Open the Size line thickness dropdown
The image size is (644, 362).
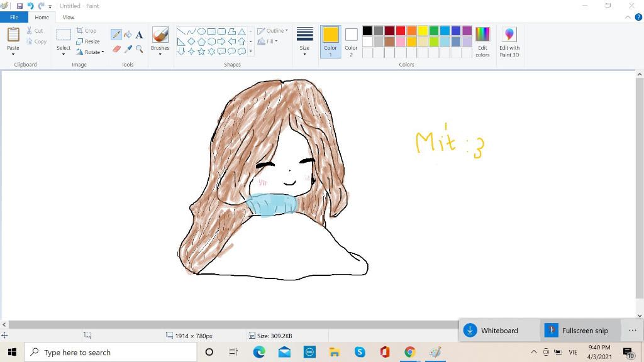304,41
